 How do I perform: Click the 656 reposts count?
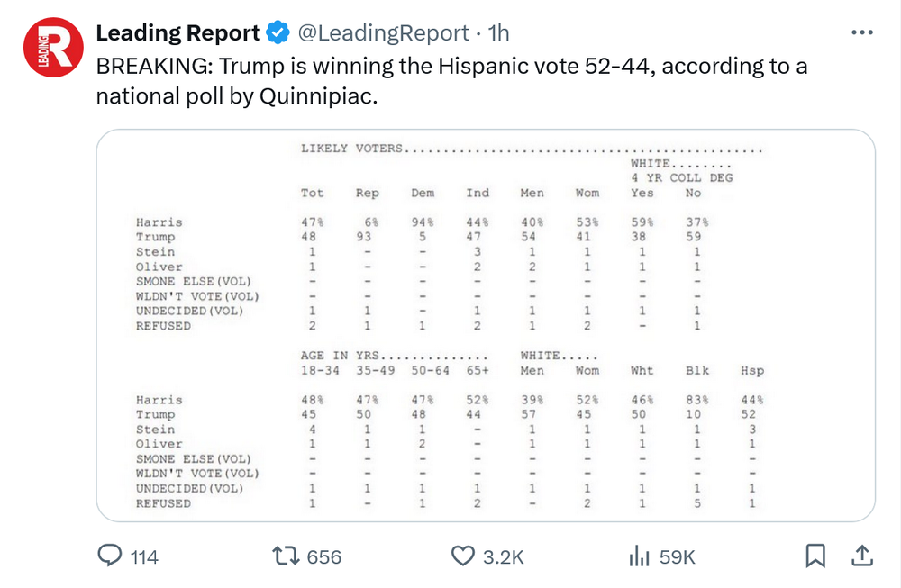click(324, 557)
